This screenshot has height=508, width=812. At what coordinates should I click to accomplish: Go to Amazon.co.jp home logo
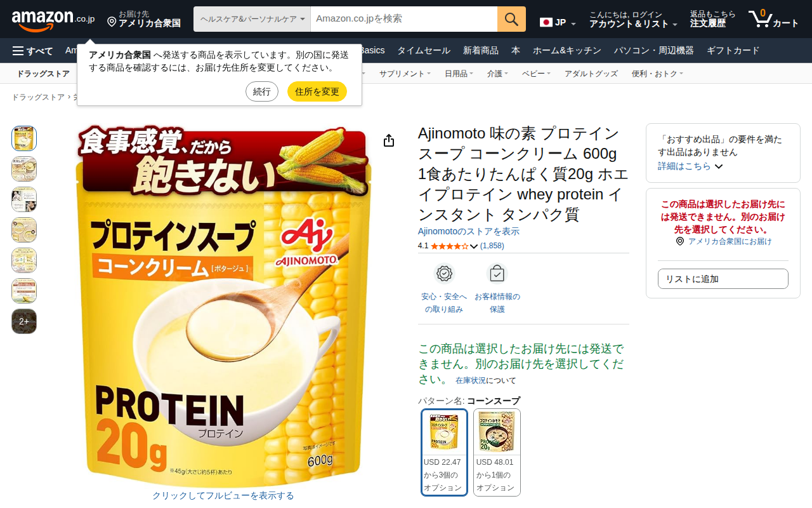coord(53,19)
